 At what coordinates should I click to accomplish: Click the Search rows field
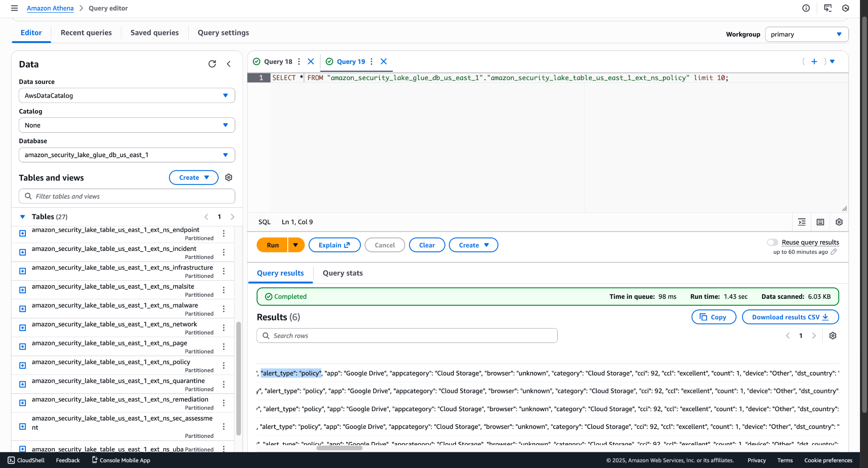407,336
